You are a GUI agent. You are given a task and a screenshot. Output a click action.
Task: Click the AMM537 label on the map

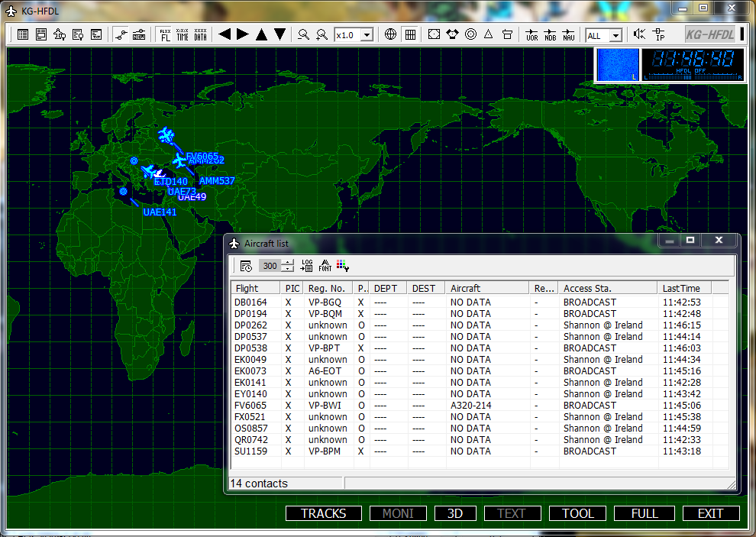(x=217, y=181)
